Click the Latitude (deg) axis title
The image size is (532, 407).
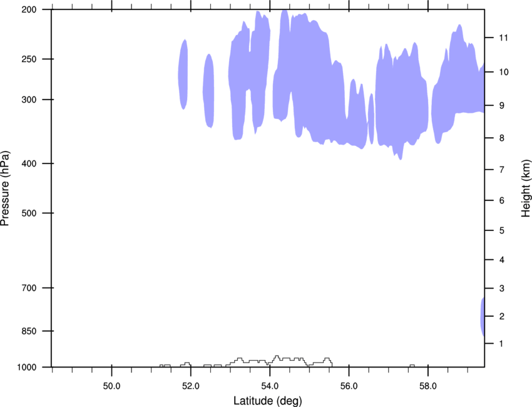(x=269, y=400)
